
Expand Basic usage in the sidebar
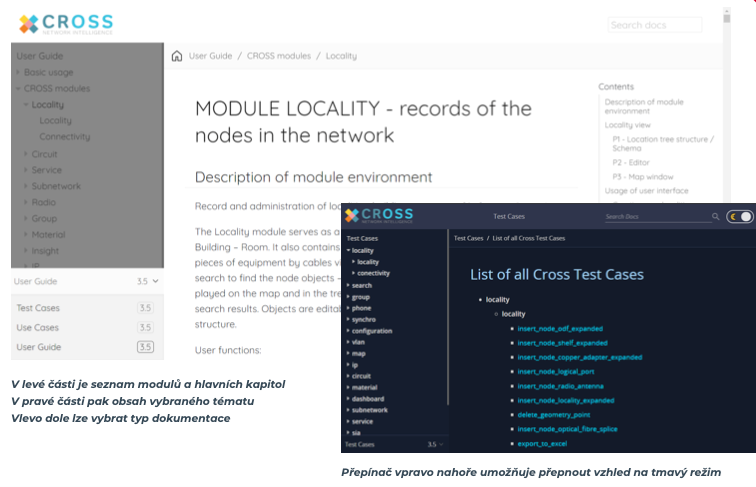(x=18, y=72)
